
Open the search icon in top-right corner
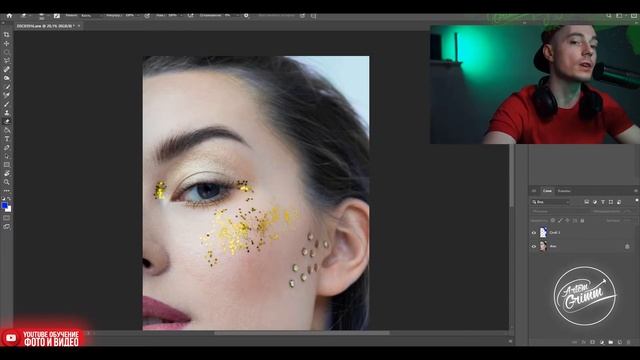pos(609,16)
